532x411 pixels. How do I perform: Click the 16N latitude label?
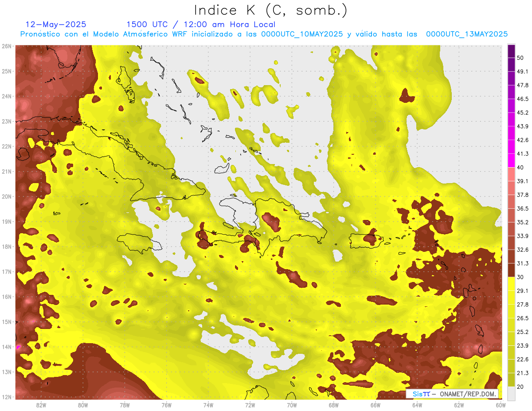6,297
